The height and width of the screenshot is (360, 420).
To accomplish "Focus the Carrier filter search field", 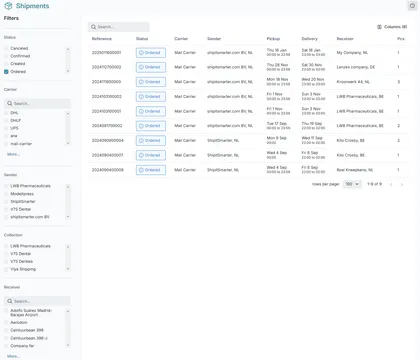I will (x=37, y=103).
